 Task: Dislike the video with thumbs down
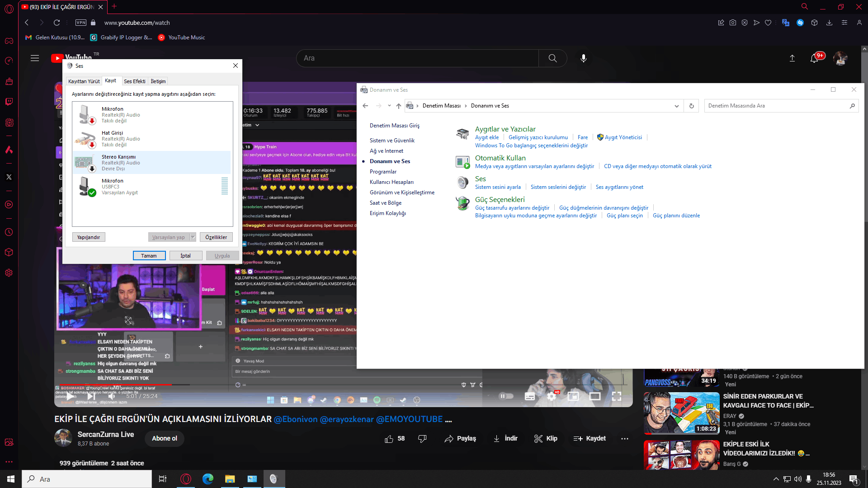(422, 438)
